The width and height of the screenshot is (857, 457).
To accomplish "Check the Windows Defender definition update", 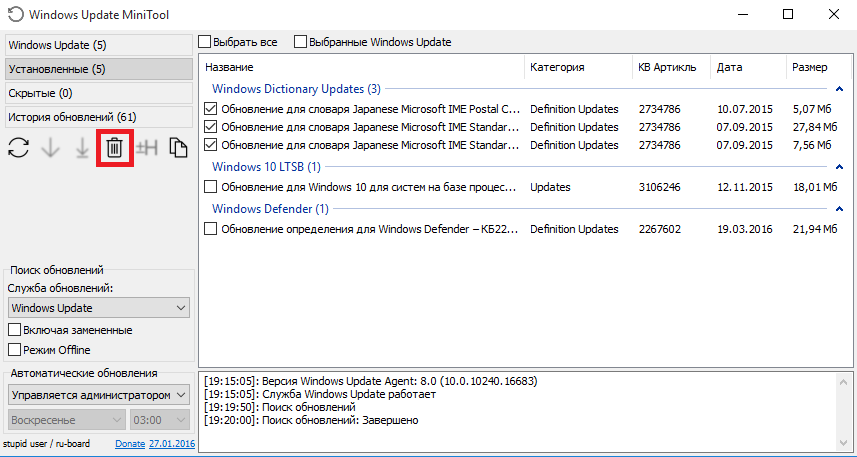I will tap(210, 229).
